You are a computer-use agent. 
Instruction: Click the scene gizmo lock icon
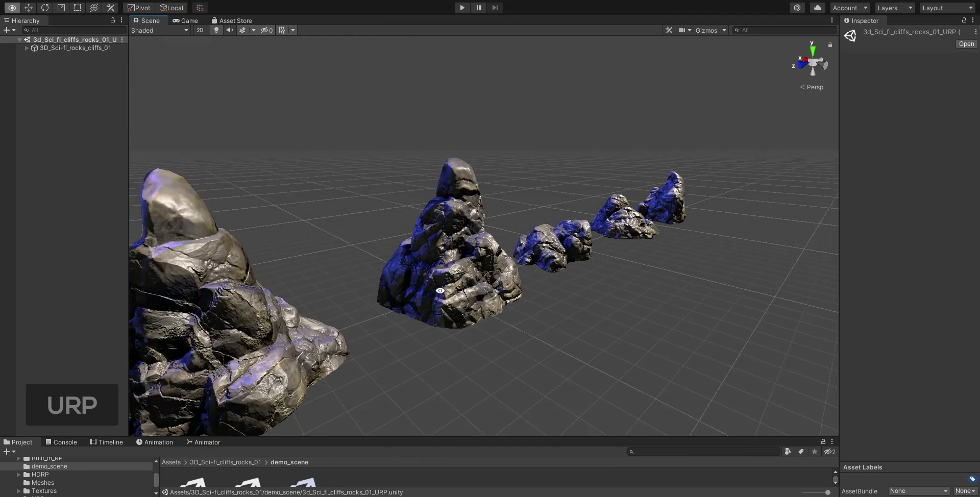(x=830, y=45)
